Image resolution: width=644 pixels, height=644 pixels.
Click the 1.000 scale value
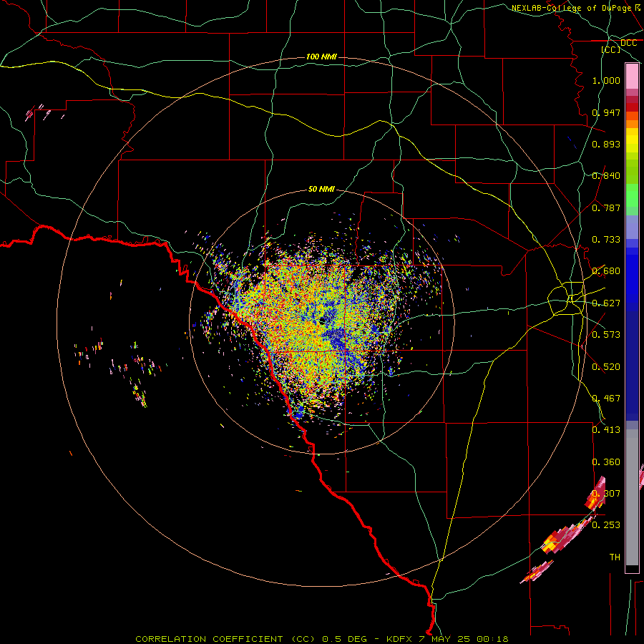coord(606,80)
